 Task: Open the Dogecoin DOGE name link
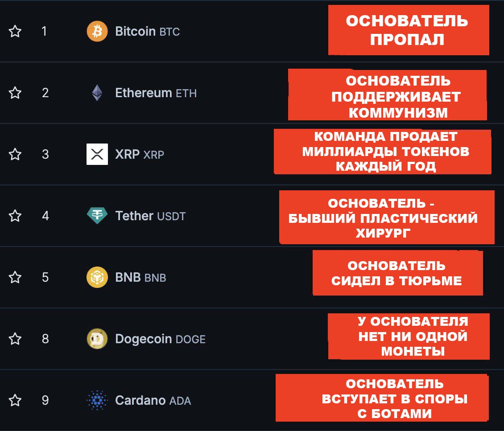pos(160,339)
